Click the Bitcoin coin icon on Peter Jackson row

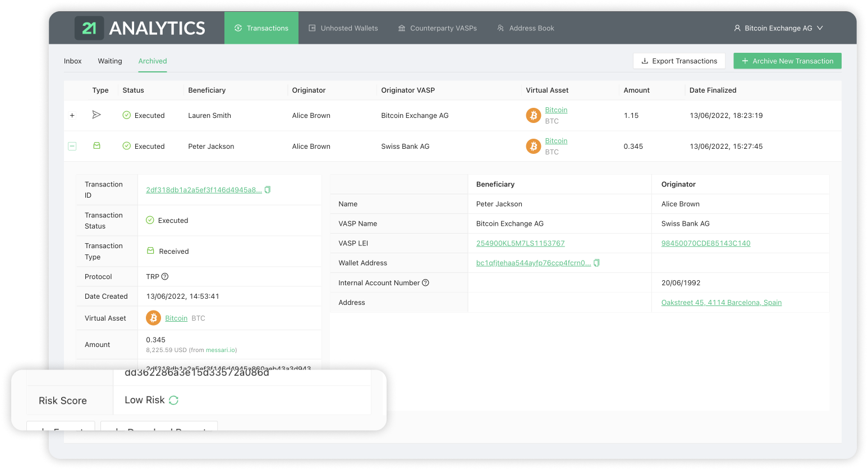533,146
